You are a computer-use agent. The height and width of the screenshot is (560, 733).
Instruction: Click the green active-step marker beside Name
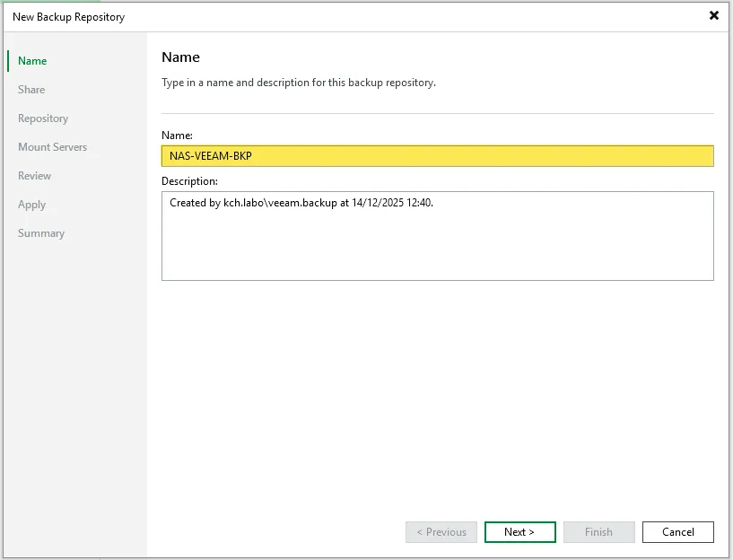pyautogui.click(x=8, y=61)
